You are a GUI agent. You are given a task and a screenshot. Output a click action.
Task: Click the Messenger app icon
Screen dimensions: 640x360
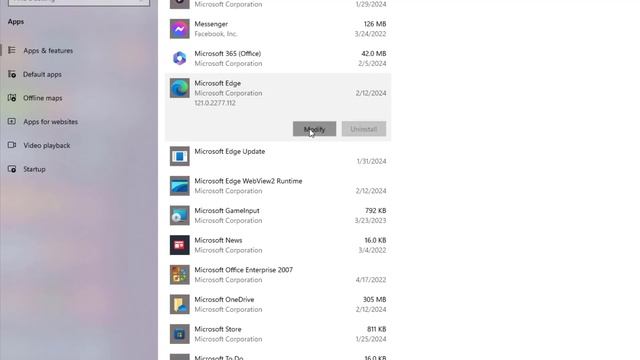pyautogui.click(x=180, y=29)
